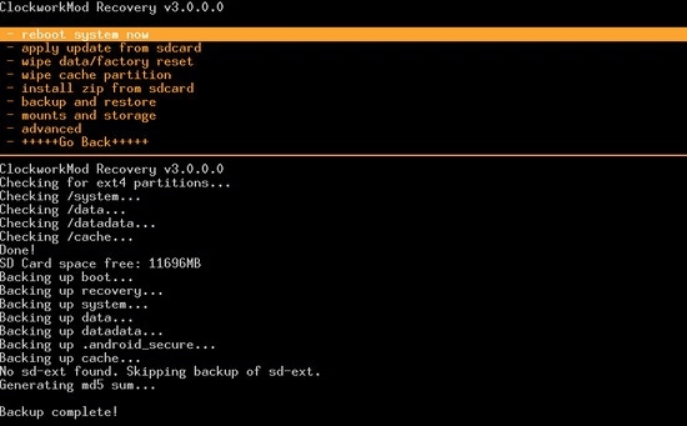Click the Generating md5 sum log line

(x=78, y=385)
